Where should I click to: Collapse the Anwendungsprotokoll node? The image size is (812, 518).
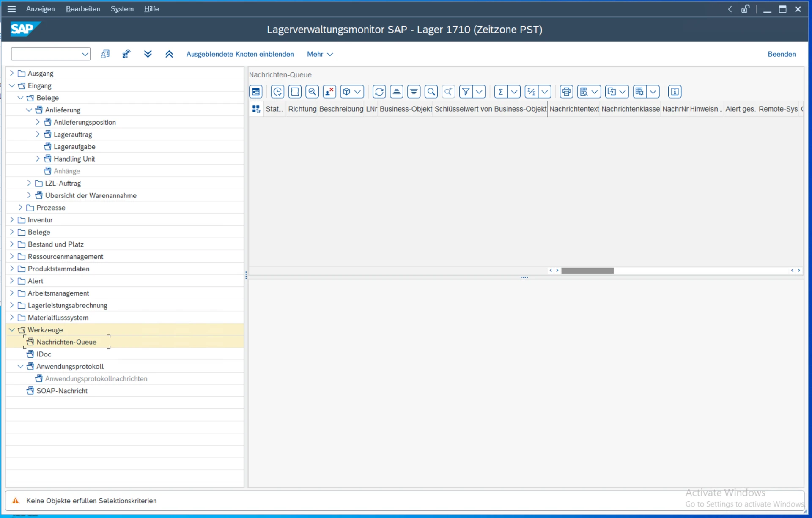20,366
